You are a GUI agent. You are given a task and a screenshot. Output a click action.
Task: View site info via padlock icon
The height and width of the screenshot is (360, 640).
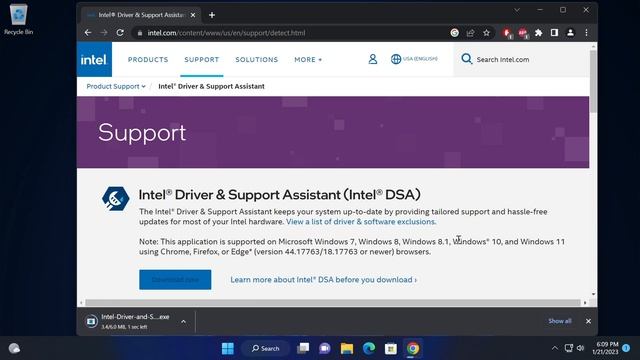click(140, 33)
